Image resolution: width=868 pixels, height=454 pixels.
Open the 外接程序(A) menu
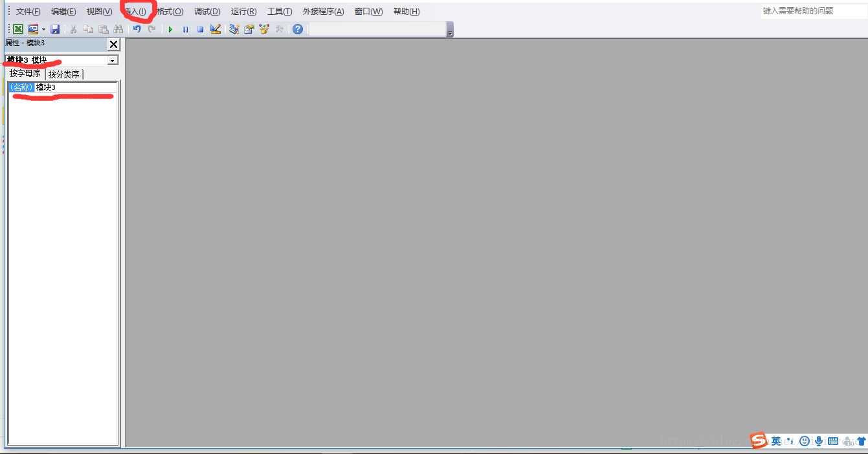[x=324, y=12]
